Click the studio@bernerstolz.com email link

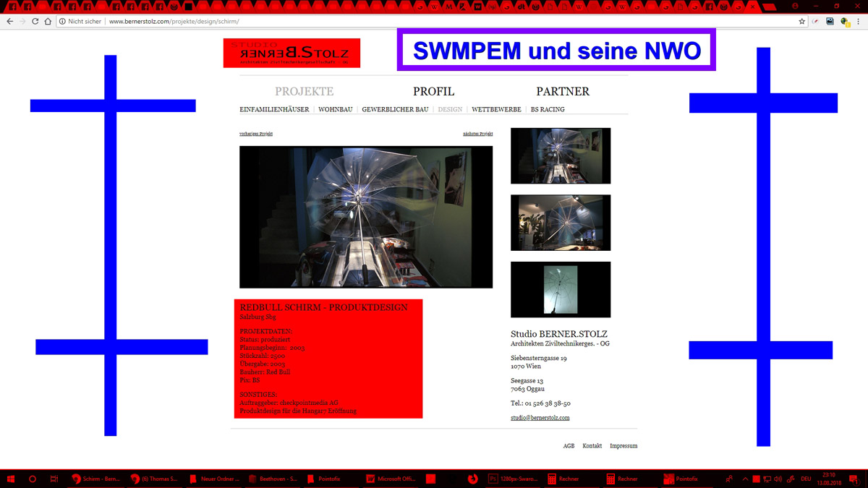pyautogui.click(x=540, y=418)
